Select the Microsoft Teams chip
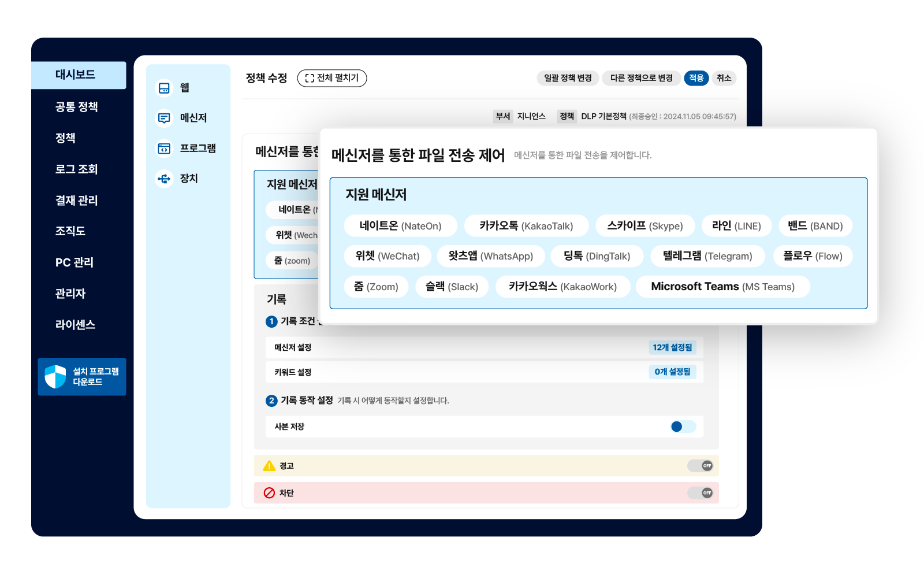 point(722,287)
